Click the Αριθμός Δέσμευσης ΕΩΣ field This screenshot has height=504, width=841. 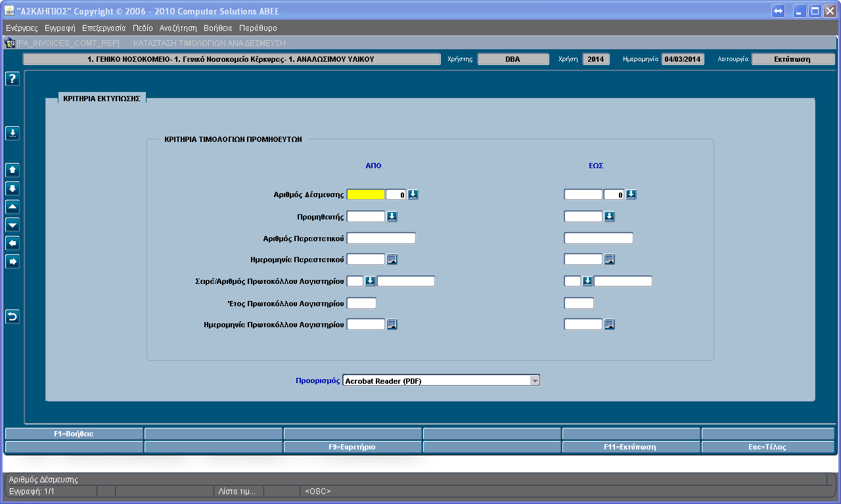click(583, 195)
